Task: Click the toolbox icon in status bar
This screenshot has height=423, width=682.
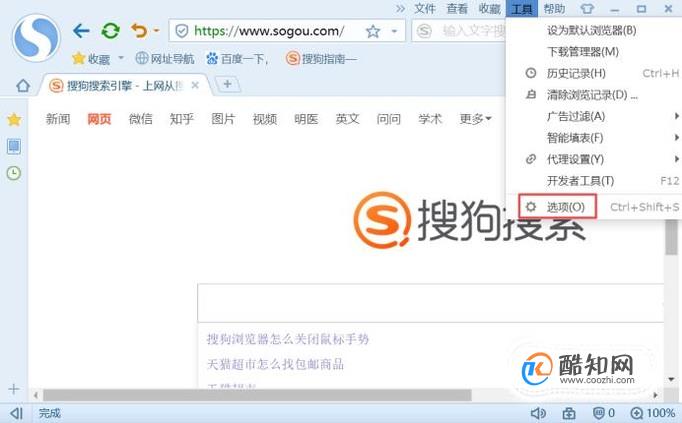Action: (569, 413)
